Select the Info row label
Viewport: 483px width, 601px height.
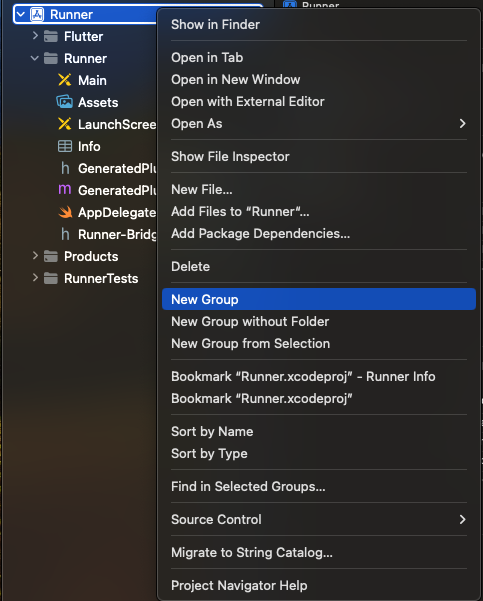coord(89,146)
